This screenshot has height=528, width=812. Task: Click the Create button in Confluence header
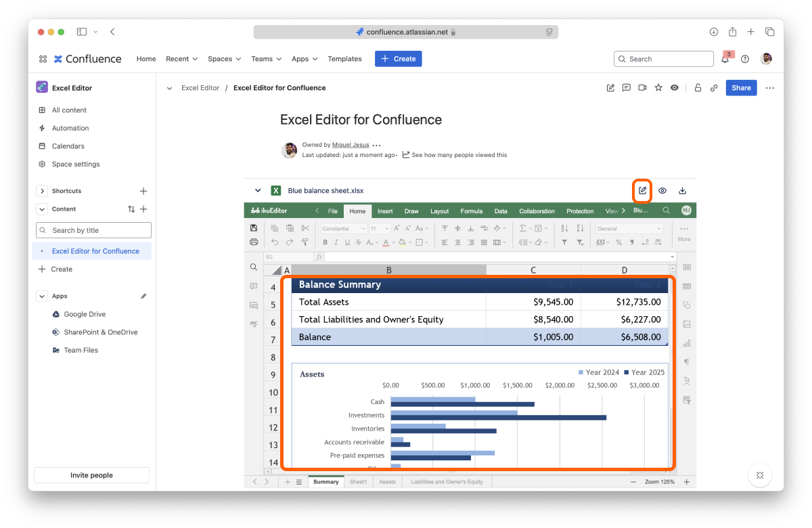pyautogui.click(x=399, y=59)
